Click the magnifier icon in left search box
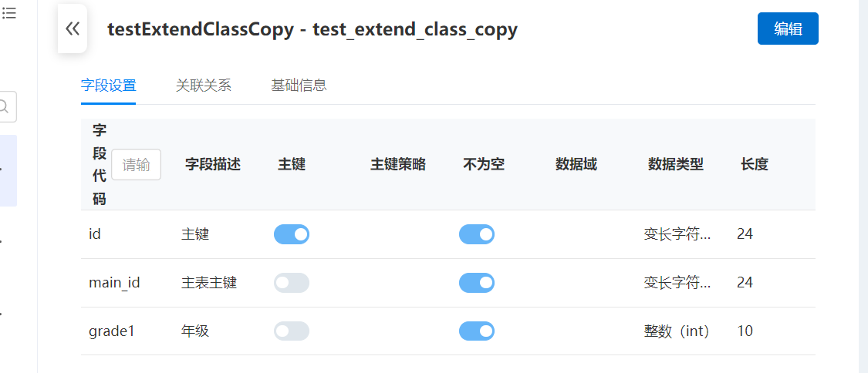868x373 pixels. [5, 107]
